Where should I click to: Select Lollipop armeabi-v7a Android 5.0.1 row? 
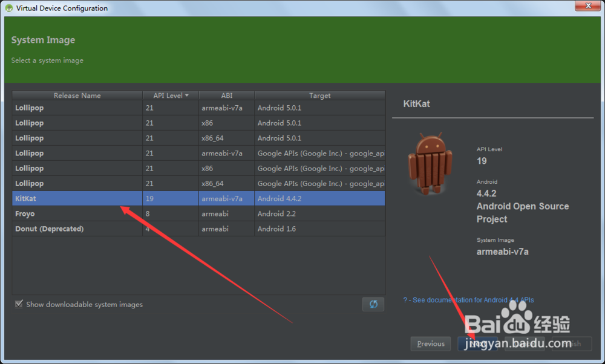pos(198,108)
